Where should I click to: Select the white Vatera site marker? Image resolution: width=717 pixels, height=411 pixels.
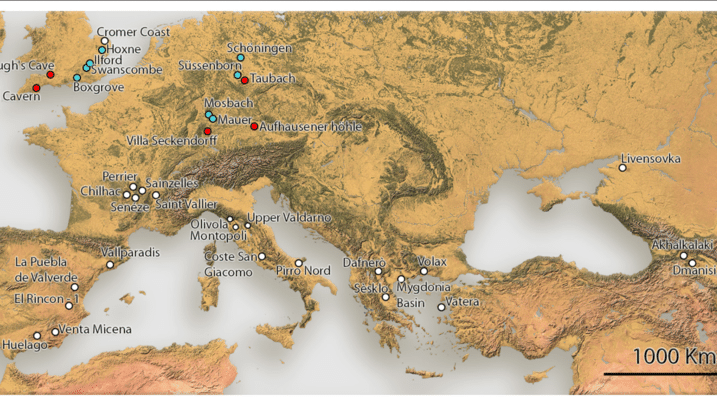pyautogui.click(x=441, y=308)
